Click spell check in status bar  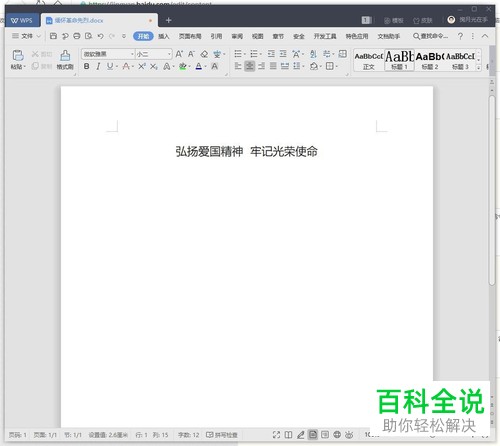222,435
